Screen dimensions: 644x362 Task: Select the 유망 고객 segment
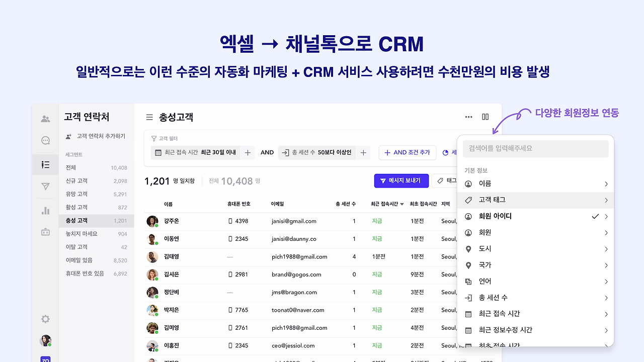[x=96, y=194]
